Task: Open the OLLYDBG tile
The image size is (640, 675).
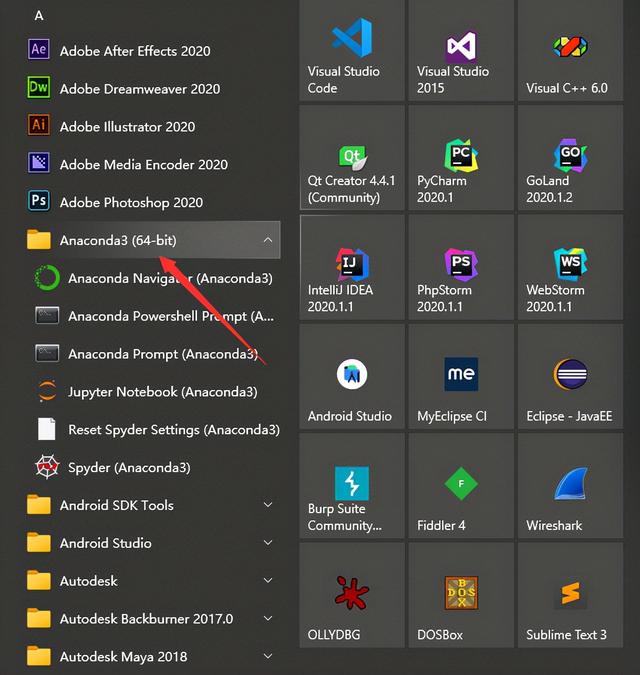Action: click(x=352, y=595)
